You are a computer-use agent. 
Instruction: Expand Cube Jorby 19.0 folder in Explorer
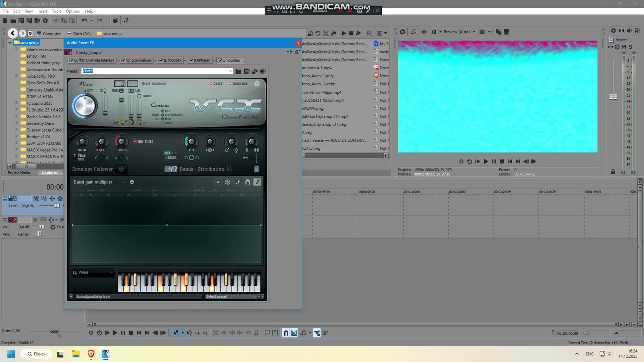coord(16,76)
